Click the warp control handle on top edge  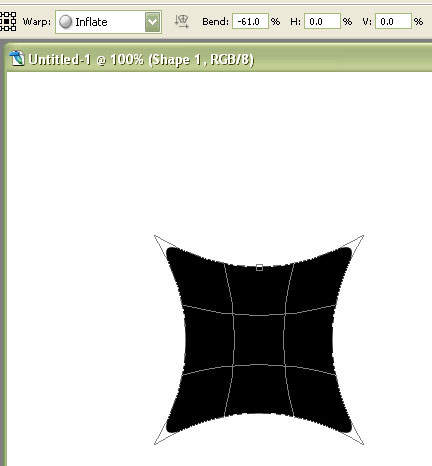click(259, 267)
